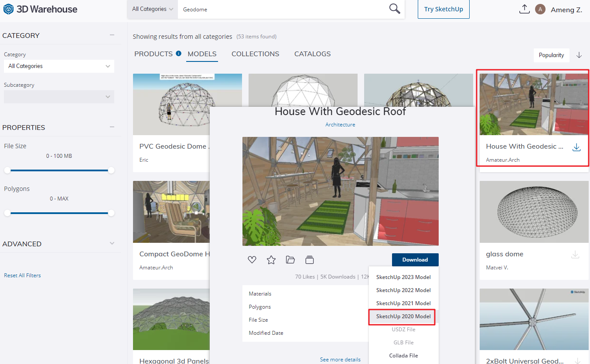Viewport: 590px width, 364px height.
Task: Click the 3D Warehouse logo
Action: pos(40,9)
